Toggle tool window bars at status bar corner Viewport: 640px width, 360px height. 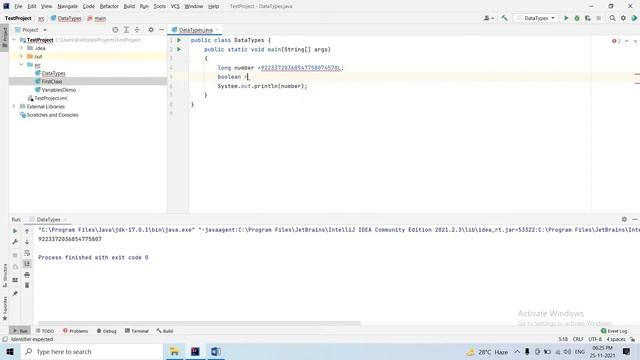pos(5,339)
